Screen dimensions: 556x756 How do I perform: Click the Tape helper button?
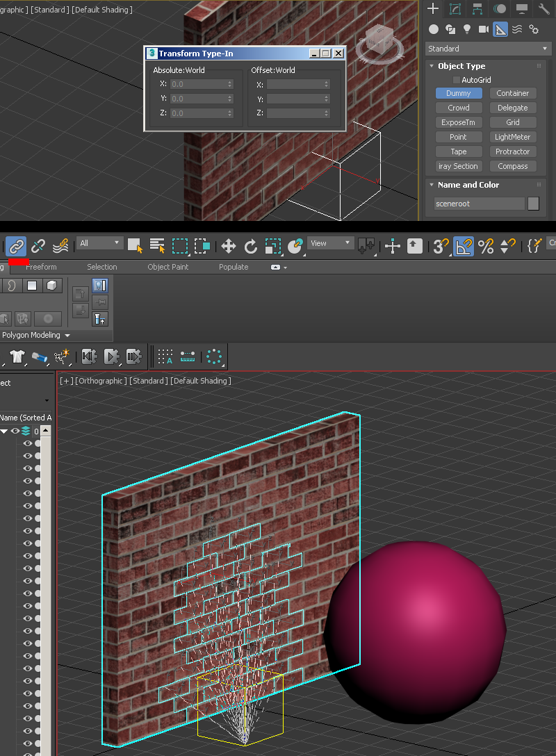point(459,151)
